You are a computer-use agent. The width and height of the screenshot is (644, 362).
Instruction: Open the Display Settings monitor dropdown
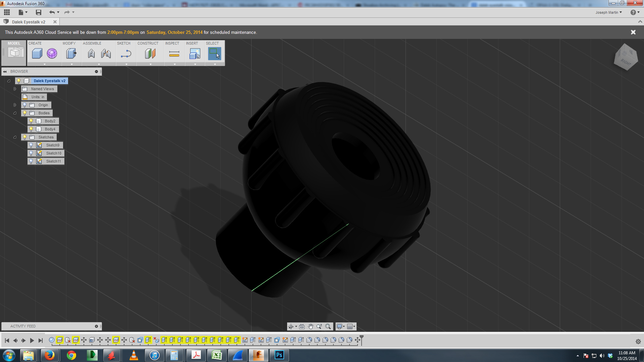pos(341,326)
